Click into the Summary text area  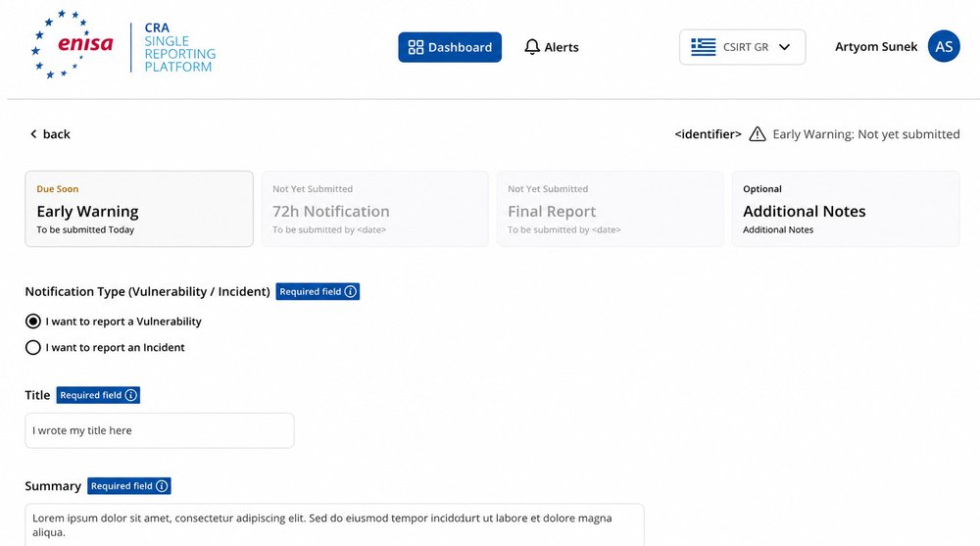(x=334, y=524)
